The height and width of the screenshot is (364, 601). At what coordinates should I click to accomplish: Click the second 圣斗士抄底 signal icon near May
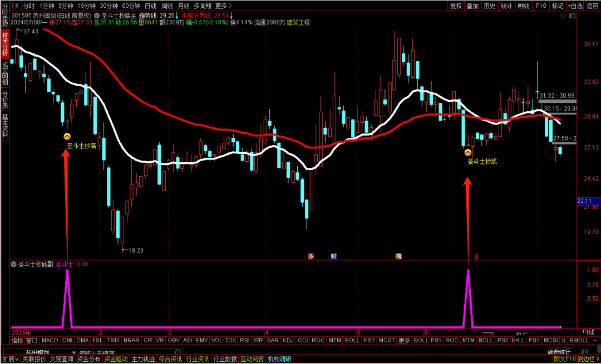click(x=468, y=151)
